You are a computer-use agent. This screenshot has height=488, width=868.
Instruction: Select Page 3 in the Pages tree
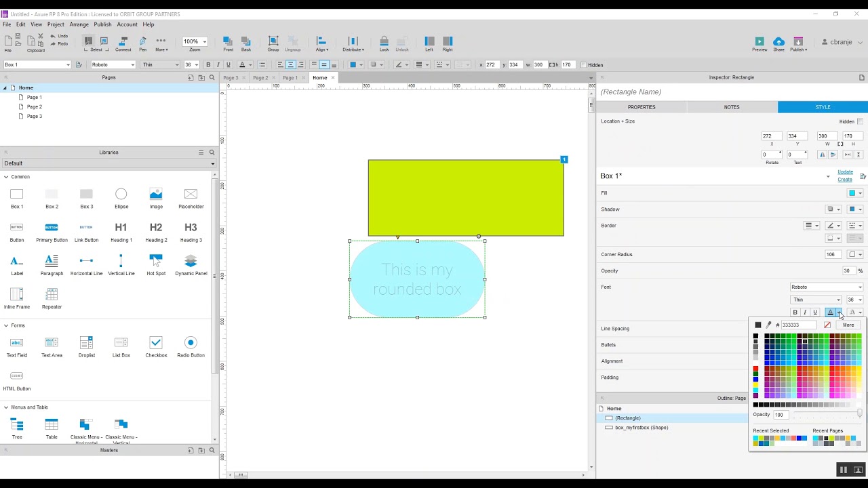click(34, 117)
